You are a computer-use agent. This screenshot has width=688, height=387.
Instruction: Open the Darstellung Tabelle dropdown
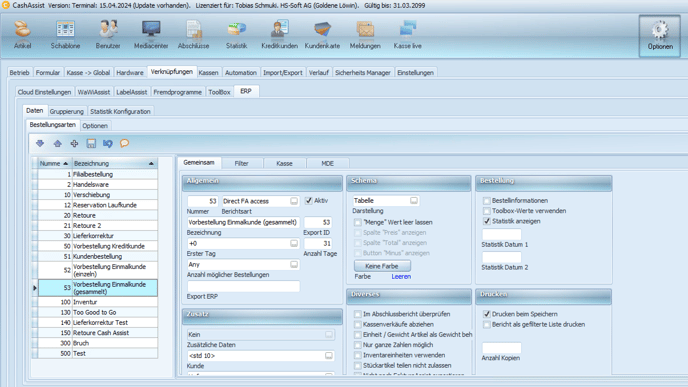(x=414, y=201)
